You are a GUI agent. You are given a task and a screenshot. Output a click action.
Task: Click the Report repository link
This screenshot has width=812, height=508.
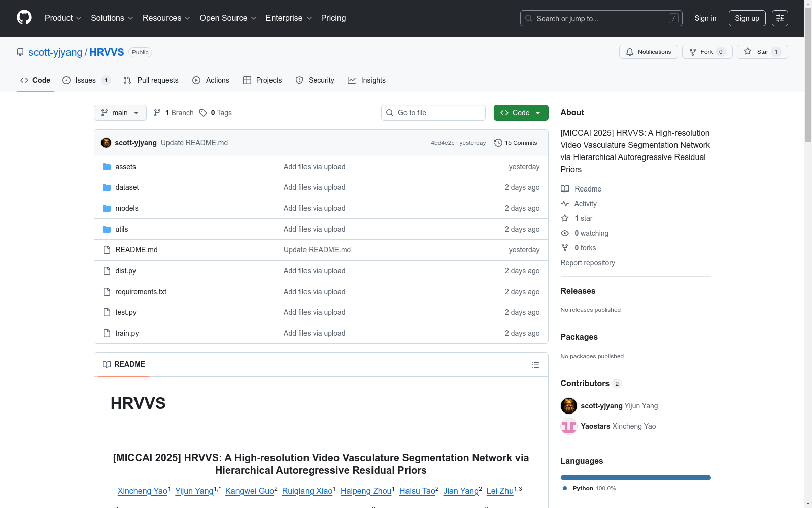[588, 263]
